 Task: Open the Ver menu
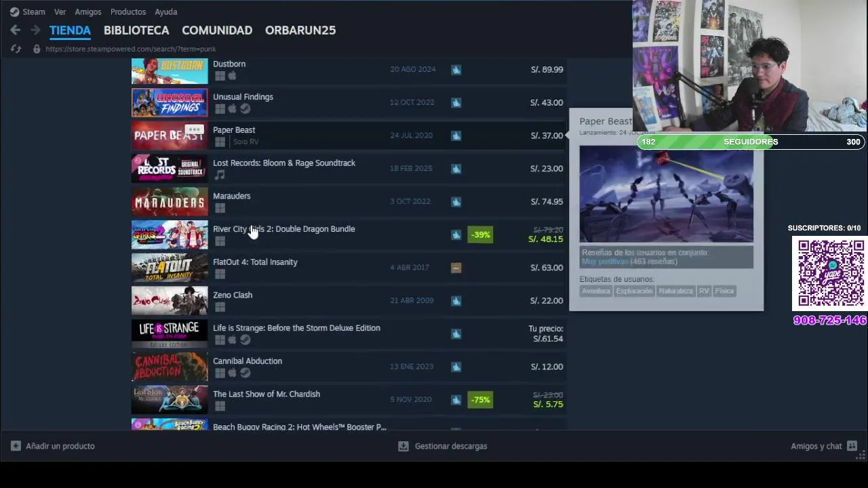coord(60,12)
